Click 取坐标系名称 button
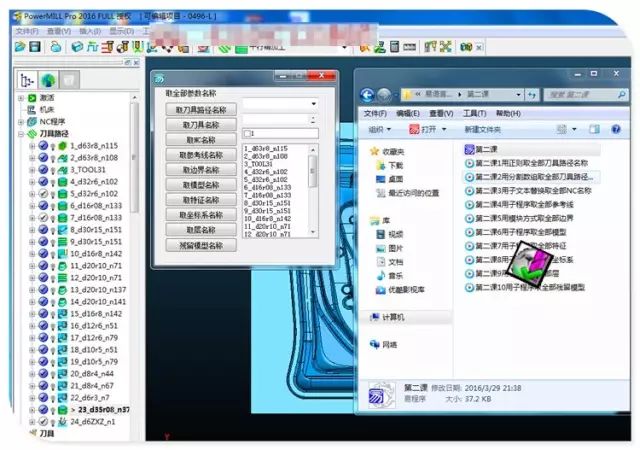 (201, 215)
